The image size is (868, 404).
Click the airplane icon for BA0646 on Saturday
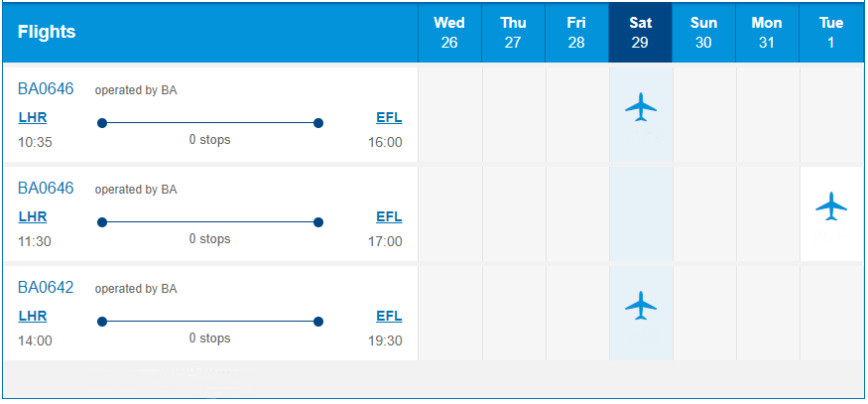[641, 106]
